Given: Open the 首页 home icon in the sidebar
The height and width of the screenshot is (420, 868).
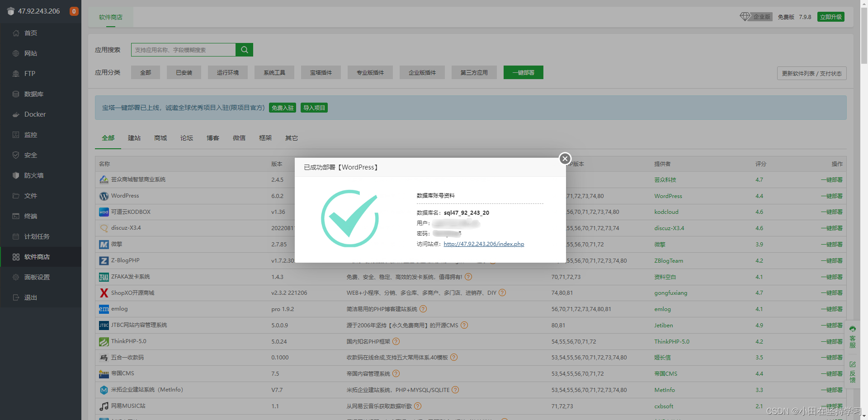Looking at the screenshot, I should point(16,33).
